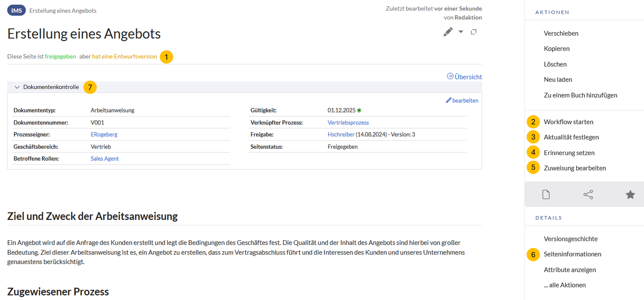The image size is (644, 300).
Task: Click bearbeiten in document control box
Action: 462,100
